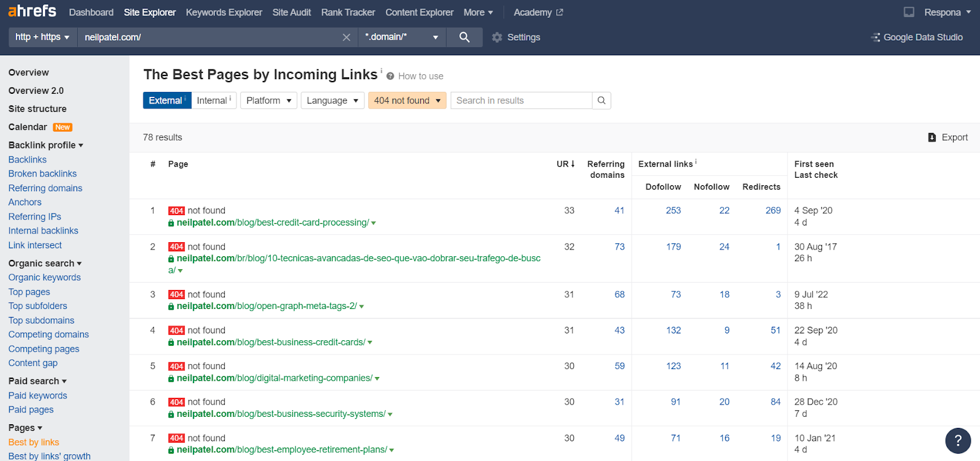Sort by the UR column header
The width and height of the screenshot is (980, 461).
click(565, 164)
